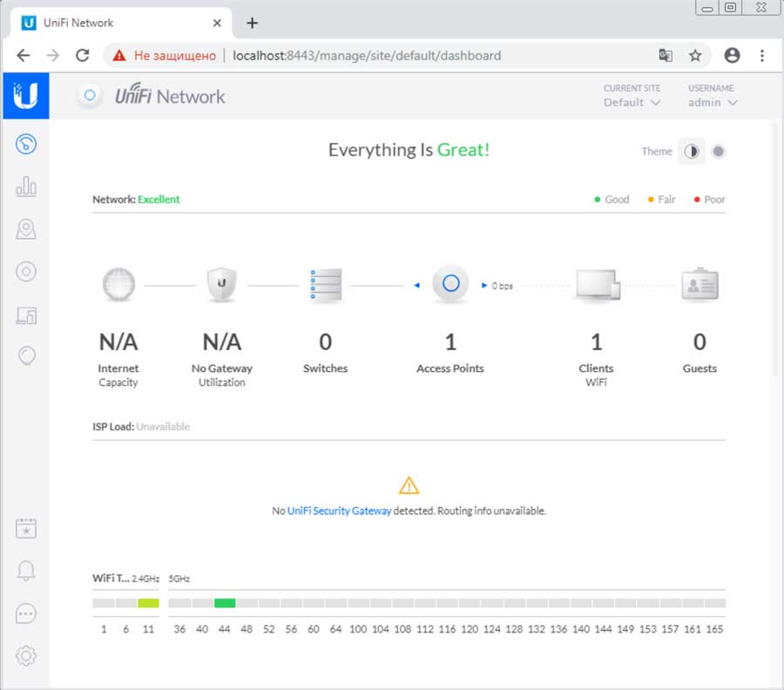Click the 'Clients WiFi' label

(596, 375)
